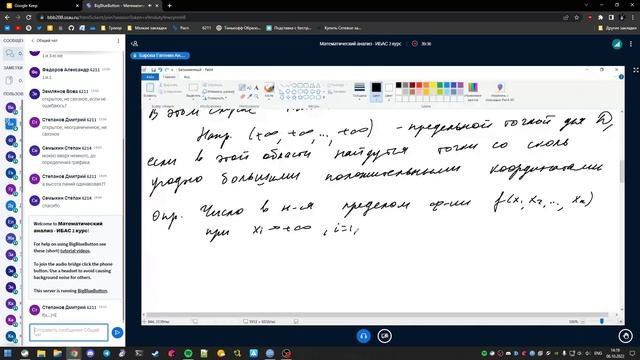Open File Explorer from the taskbar
This screenshot has height=360, width=640.
41,353
